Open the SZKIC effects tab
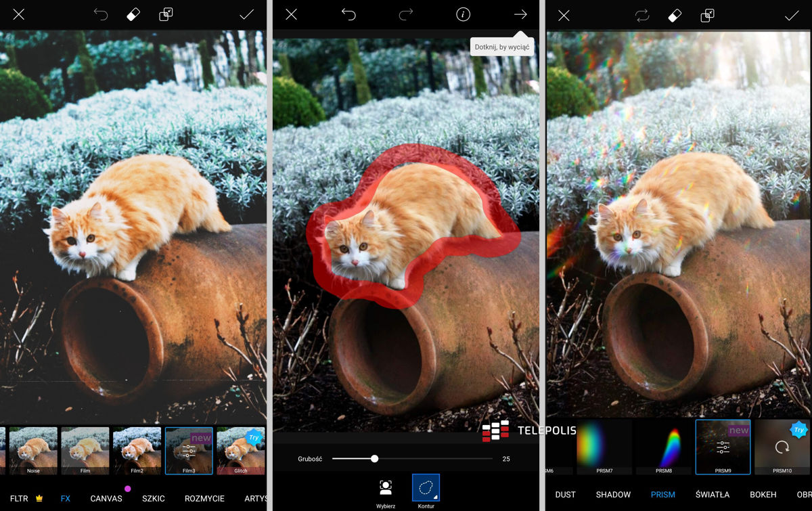Viewport: 812px width, 511px height. click(154, 498)
